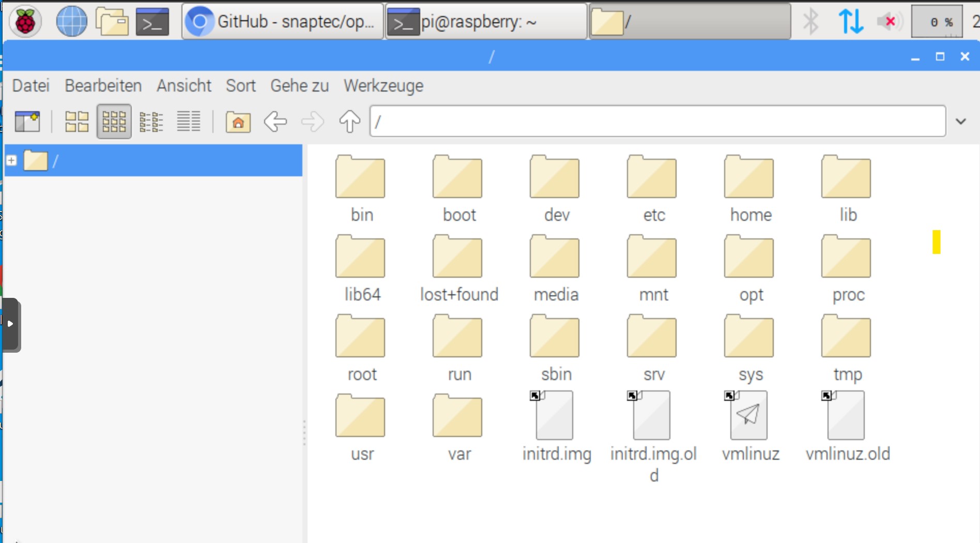Open the path history dropdown
This screenshot has width=980, height=543.
point(960,122)
